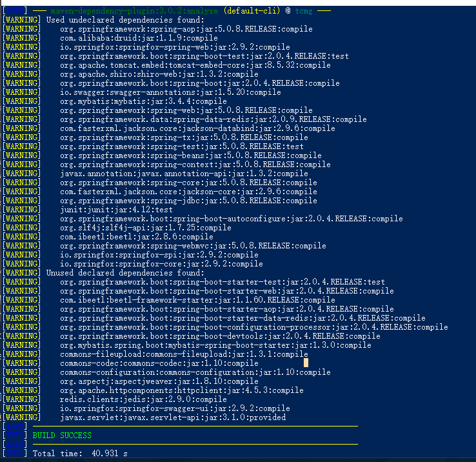Select spring-boot-starter-aop:jar:2.0.4.RELEASE line
476x462 pixels.
point(227,309)
